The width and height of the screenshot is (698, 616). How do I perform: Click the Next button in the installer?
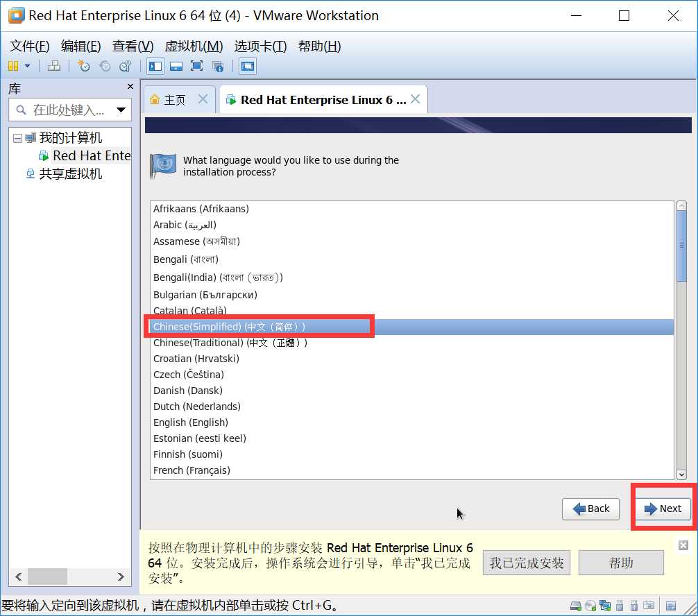click(663, 508)
